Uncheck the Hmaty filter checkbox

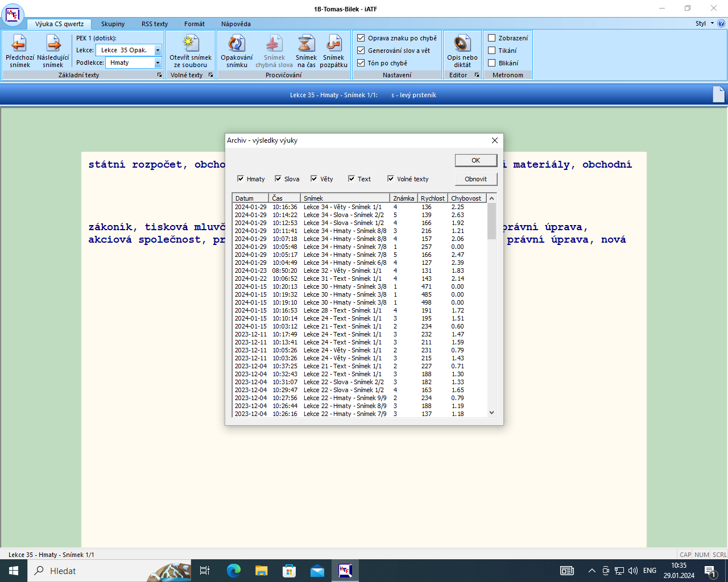[x=241, y=178]
